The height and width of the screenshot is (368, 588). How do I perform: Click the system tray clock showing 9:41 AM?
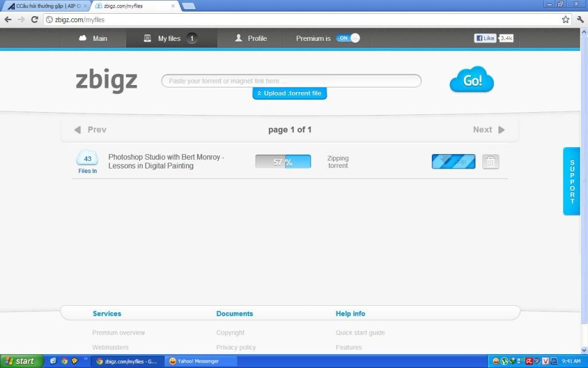(x=571, y=361)
